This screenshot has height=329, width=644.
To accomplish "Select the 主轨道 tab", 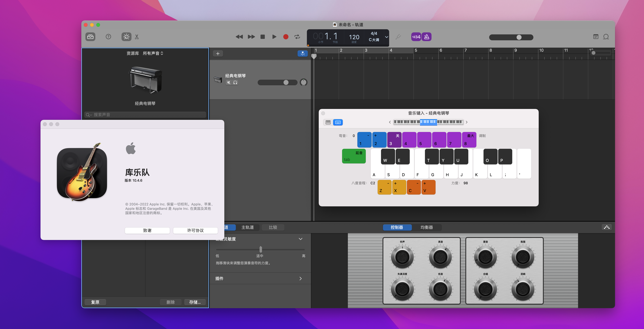I will click(x=248, y=227).
